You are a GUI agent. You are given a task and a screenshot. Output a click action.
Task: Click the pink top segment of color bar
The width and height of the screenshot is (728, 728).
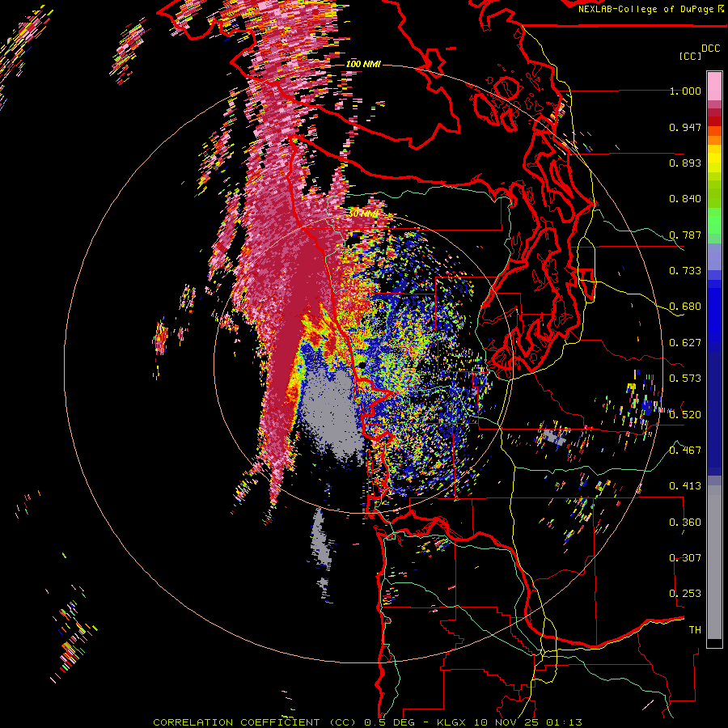pyautogui.click(x=714, y=86)
